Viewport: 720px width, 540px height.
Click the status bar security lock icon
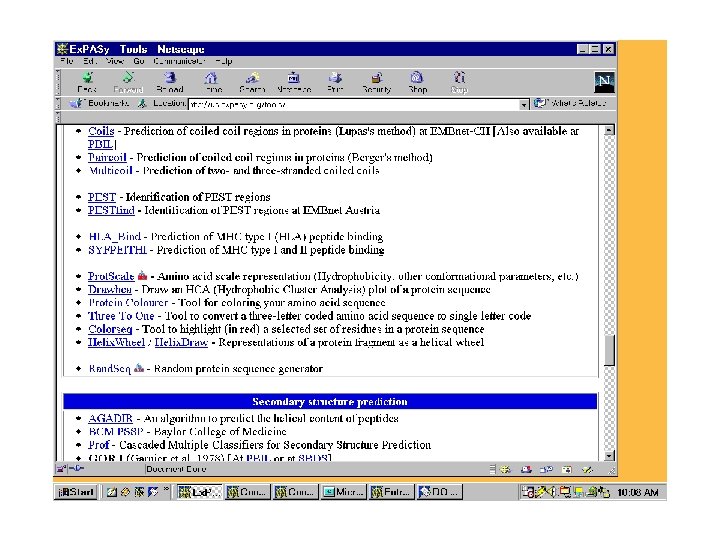pyautogui.click(x=62, y=469)
